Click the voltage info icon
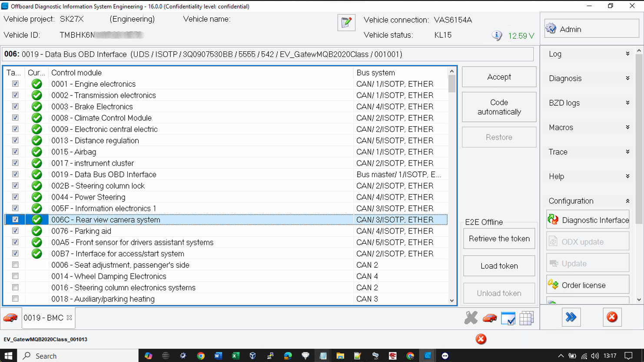 (x=497, y=36)
